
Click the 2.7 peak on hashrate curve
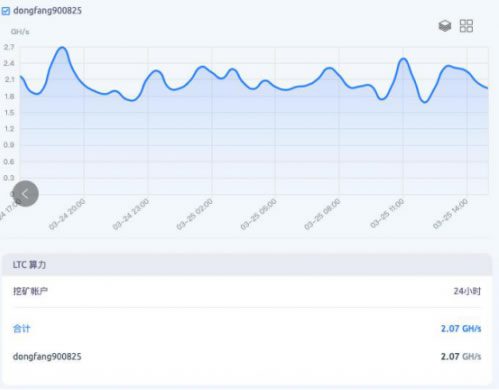click(62, 48)
